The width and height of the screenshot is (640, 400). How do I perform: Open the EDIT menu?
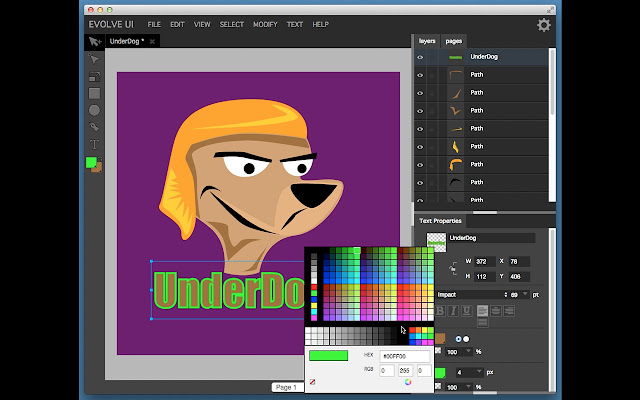click(177, 24)
